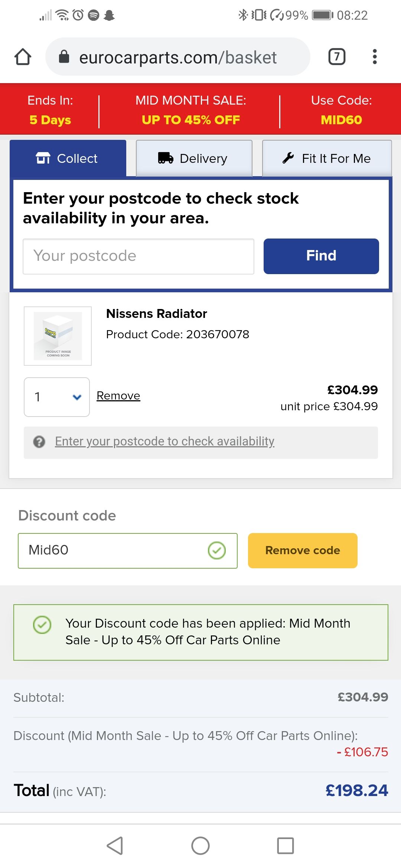The height and width of the screenshot is (868, 401).
Task: Expand the quantity dropdown for Nissens Radiator
Action: (57, 397)
